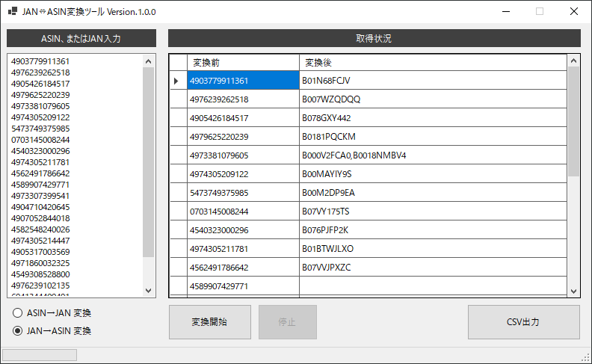Select the row selector arrow of first row
The image size is (592, 364).
177,81
